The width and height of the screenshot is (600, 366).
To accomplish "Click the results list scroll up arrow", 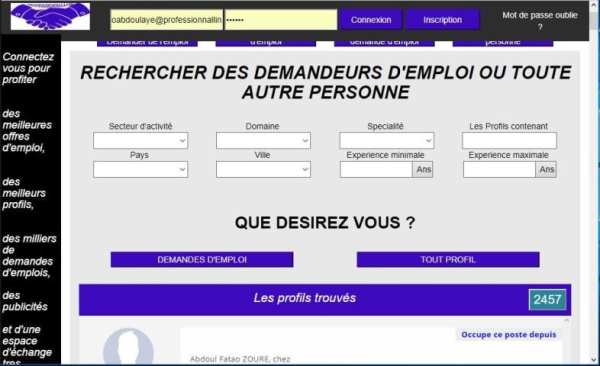I will tap(567, 320).
